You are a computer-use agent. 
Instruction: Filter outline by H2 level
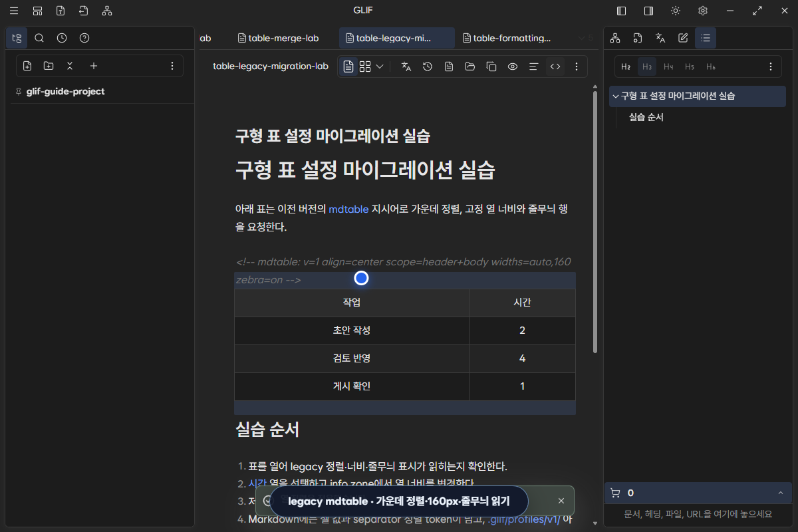626,66
